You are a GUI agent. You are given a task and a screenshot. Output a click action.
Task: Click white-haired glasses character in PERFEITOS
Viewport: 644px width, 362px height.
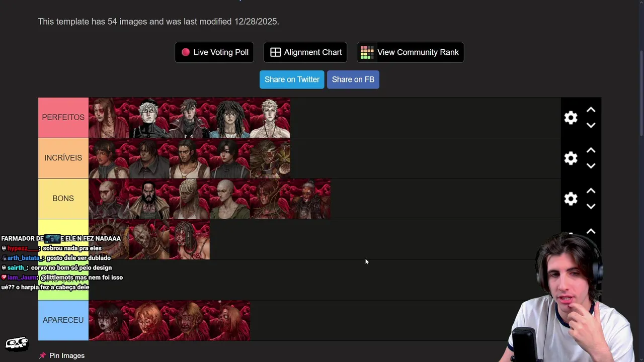(149, 118)
